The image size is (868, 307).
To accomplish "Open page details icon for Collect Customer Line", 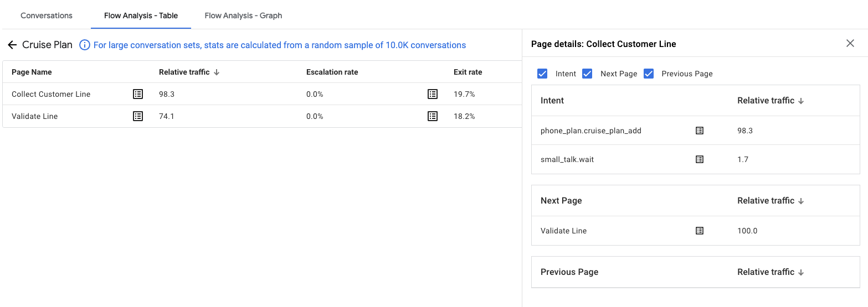I will [138, 94].
